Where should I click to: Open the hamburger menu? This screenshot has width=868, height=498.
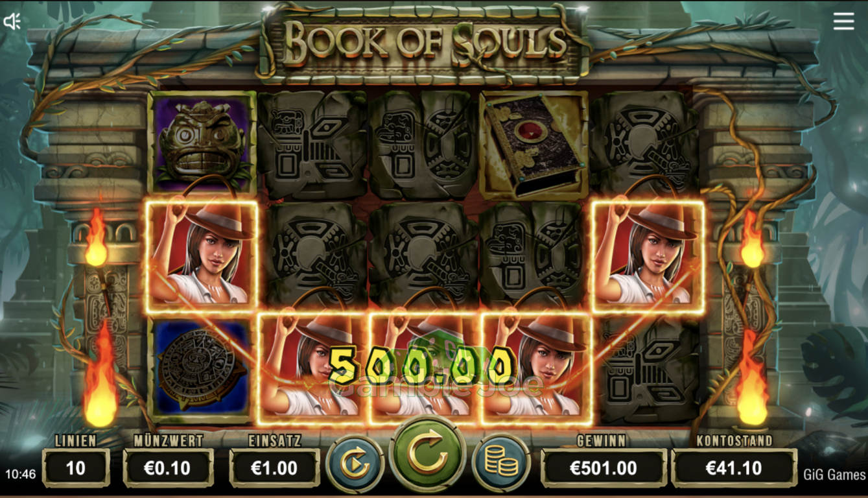[843, 21]
